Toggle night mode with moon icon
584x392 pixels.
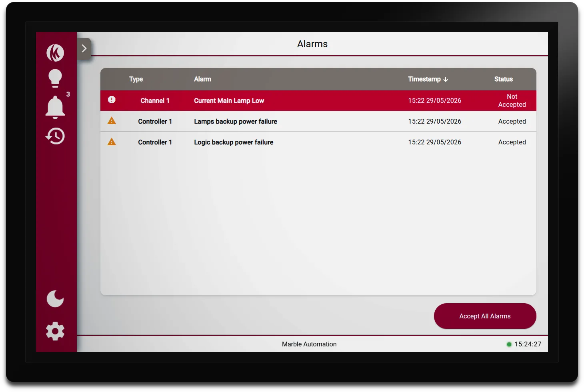[55, 299]
